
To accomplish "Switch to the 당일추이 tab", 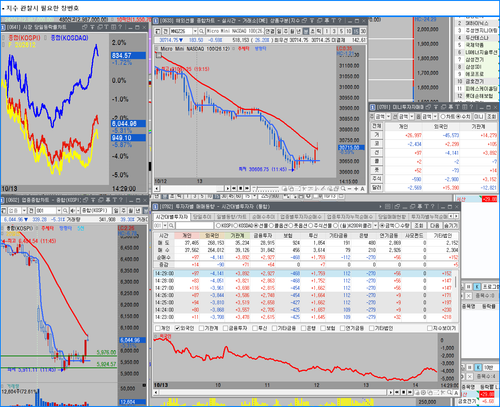I will pyautogui.click(x=202, y=217).
